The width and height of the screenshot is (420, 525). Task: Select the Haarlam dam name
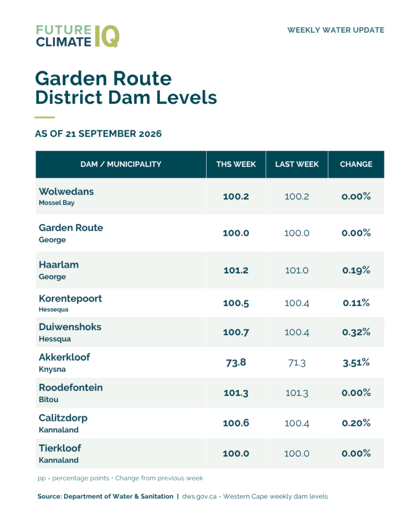click(x=59, y=265)
